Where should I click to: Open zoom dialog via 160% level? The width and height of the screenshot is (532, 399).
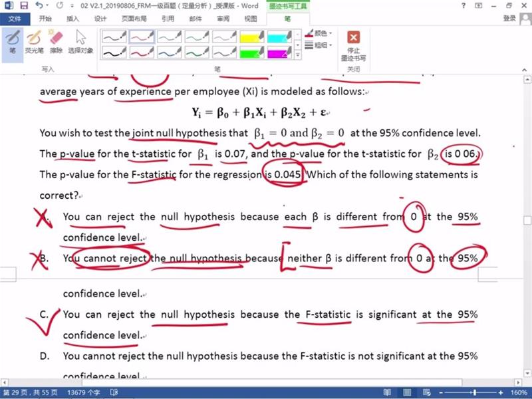(x=519, y=392)
